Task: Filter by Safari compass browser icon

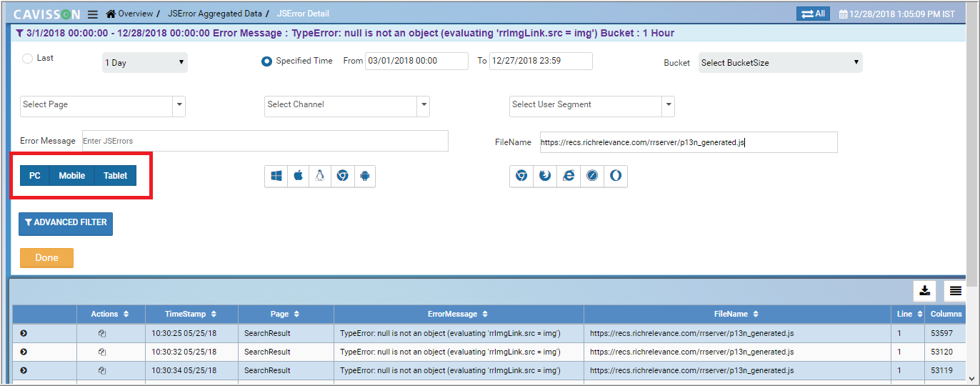Action: [x=592, y=176]
